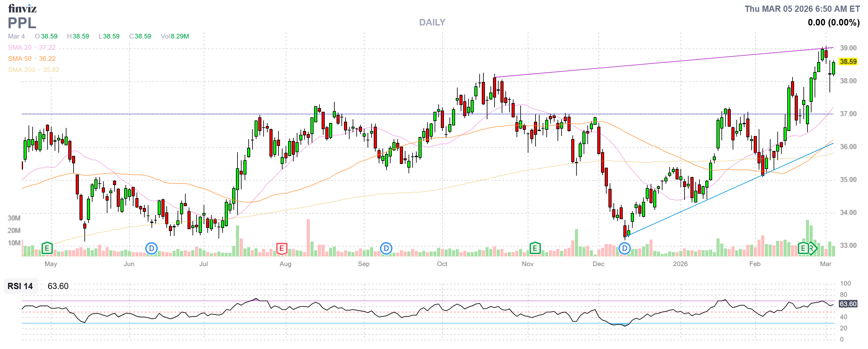Click the 63.60 RSI value tag on axis
Screen dimensions: 868x349
click(x=848, y=304)
